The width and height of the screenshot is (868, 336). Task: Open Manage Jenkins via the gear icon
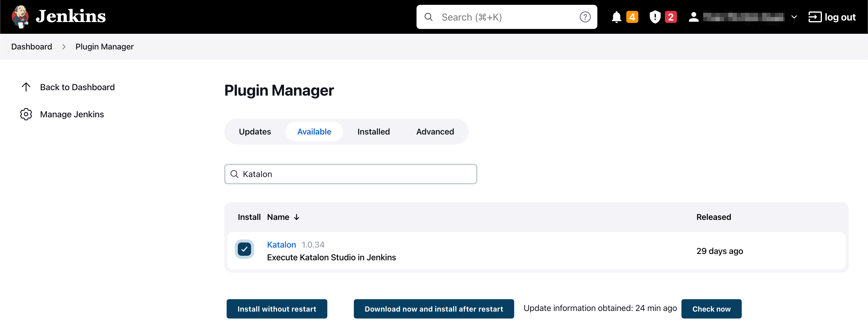pyautogui.click(x=26, y=114)
